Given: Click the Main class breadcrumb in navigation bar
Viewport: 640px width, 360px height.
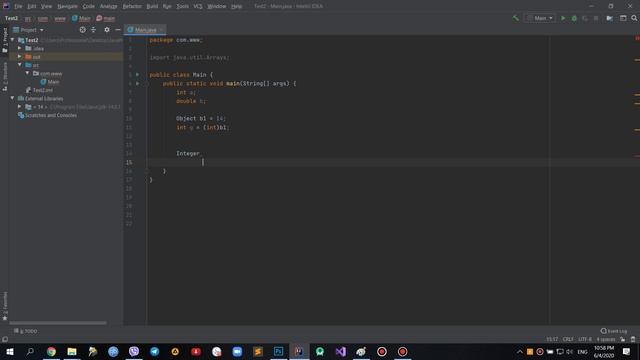Looking at the screenshot, I should coord(81,18).
